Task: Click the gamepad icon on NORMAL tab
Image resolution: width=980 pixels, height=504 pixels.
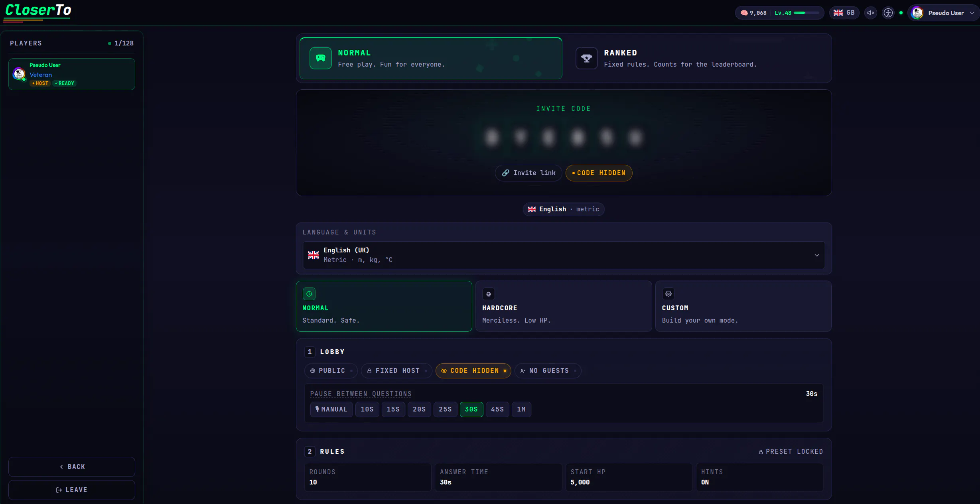Action: 321,58
